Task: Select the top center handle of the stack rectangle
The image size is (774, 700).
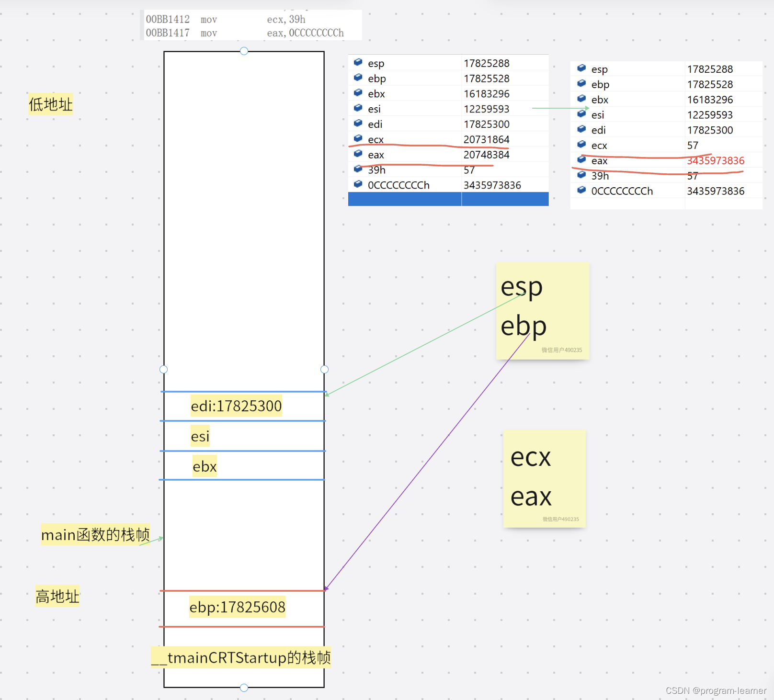Action: tap(244, 51)
